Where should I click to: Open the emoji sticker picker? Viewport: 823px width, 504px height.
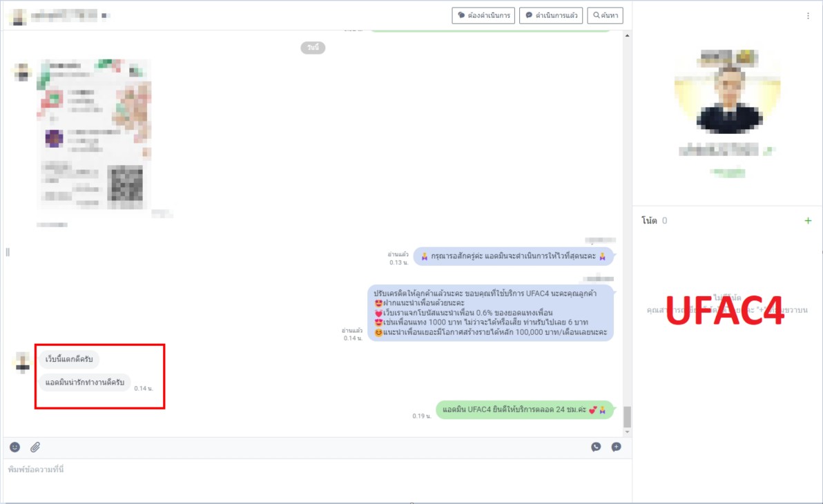pos(15,447)
